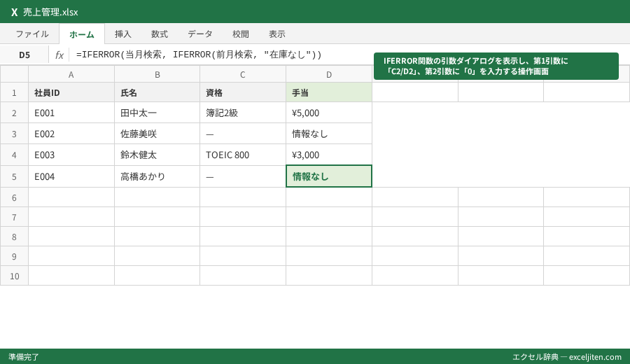Click the 準備完了 status bar text
The image size is (630, 364).
(24, 357)
